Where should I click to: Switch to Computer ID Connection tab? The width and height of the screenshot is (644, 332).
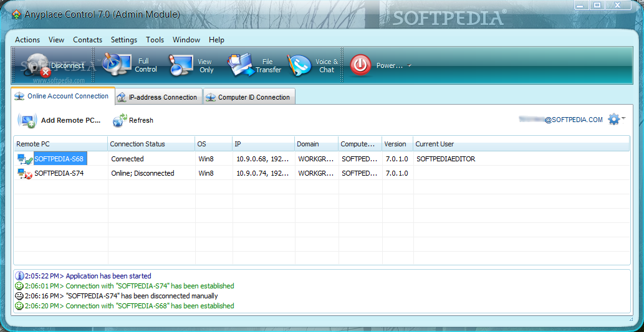(249, 97)
